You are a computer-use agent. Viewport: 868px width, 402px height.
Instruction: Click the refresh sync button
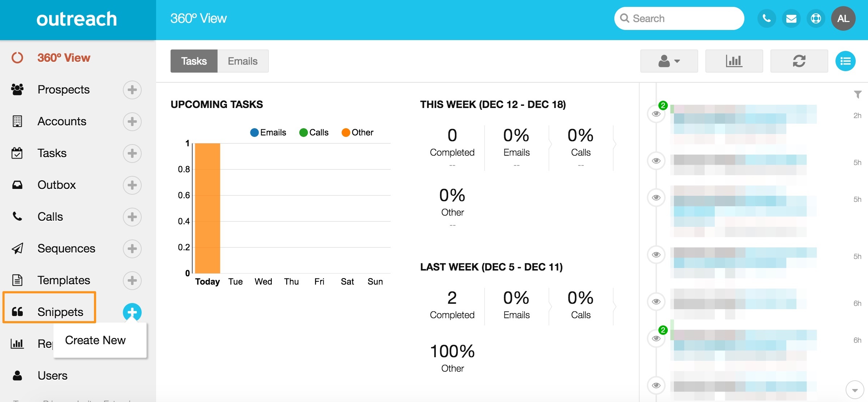(799, 61)
